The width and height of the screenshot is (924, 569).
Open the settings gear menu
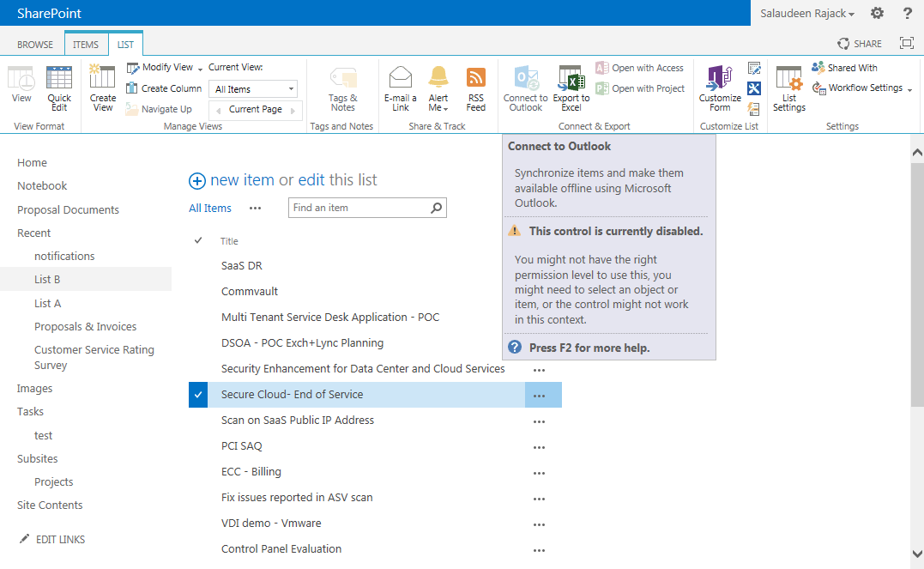click(x=877, y=13)
